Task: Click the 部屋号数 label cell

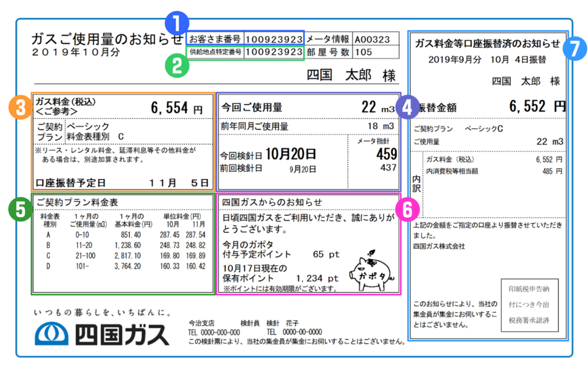Action: pos(328,52)
